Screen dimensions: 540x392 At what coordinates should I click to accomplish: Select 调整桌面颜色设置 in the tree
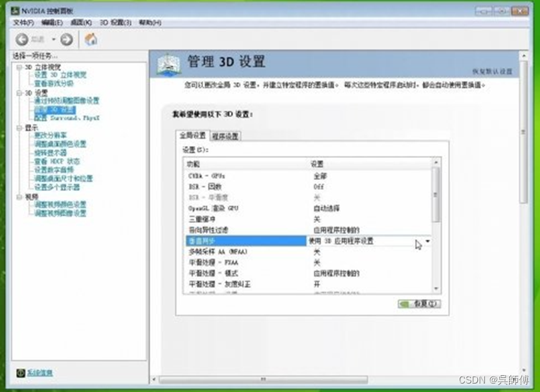pos(60,144)
